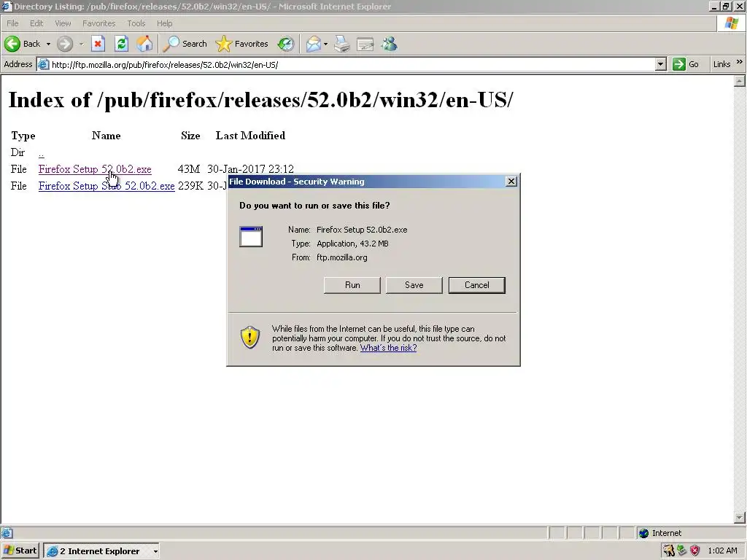Image resolution: width=747 pixels, height=560 pixels.
Task: Open the Favorites menu
Action: (98, 23)
